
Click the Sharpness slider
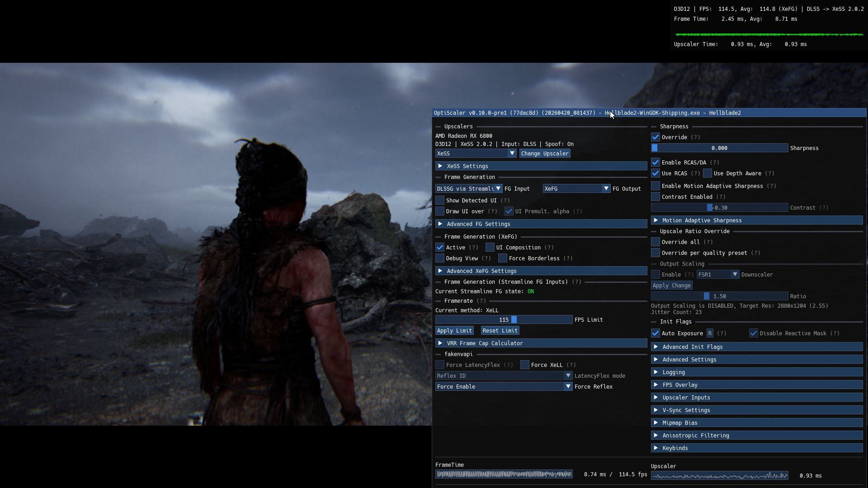[x=720, y=148]
